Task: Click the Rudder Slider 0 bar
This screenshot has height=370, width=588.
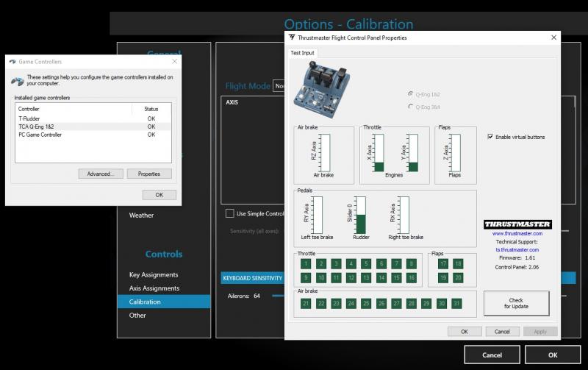Action: pyautogui.click(x=361, y=216)
